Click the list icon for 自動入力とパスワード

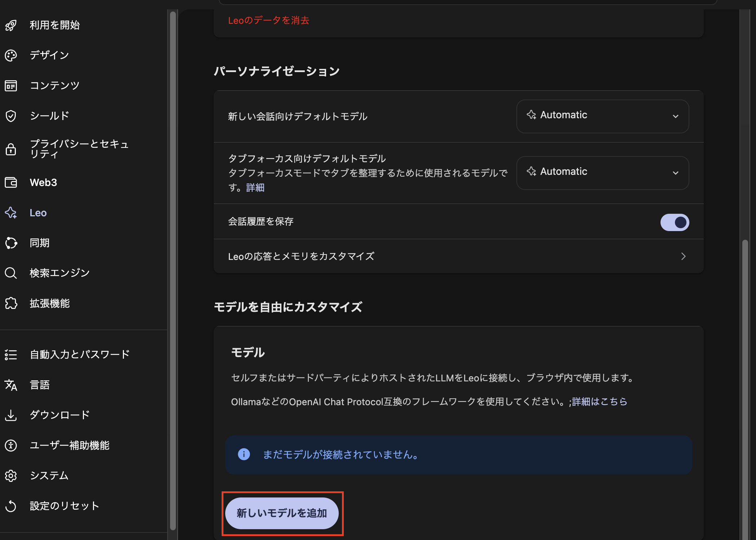[x=11, y=355]
